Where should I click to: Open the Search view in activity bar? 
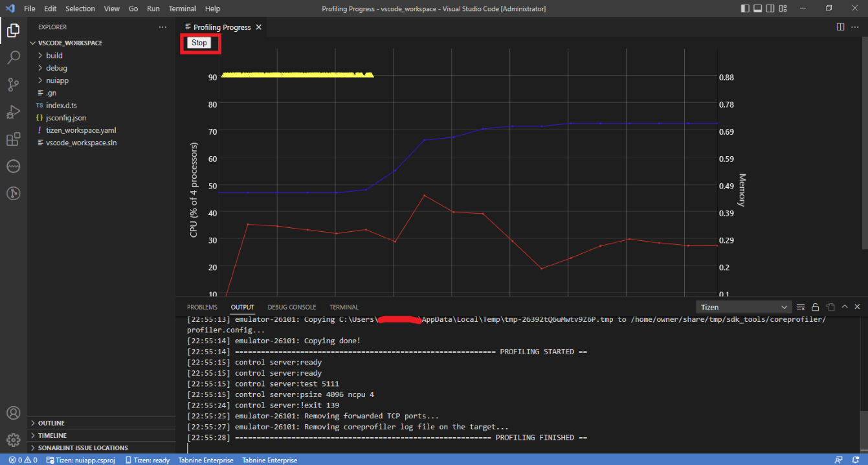(x=13, y=58)
